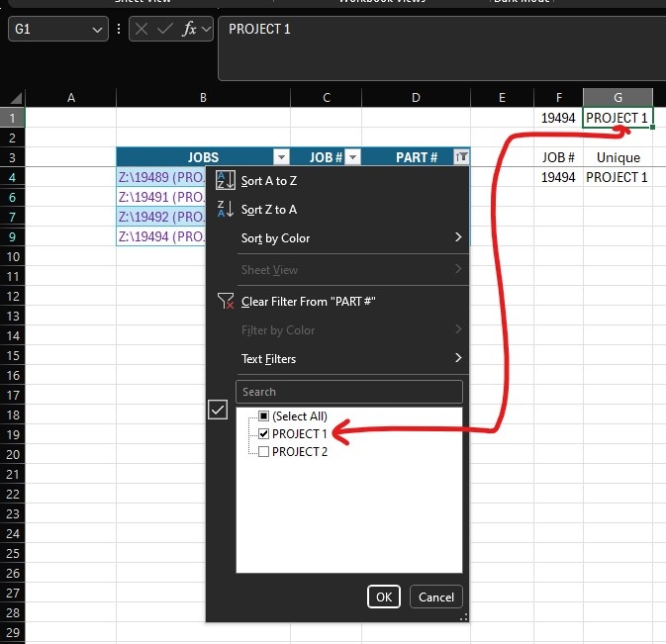This screenshot has height=644, width=666.
Task: Click the JOBS table header cell
Action: [203, 157]
